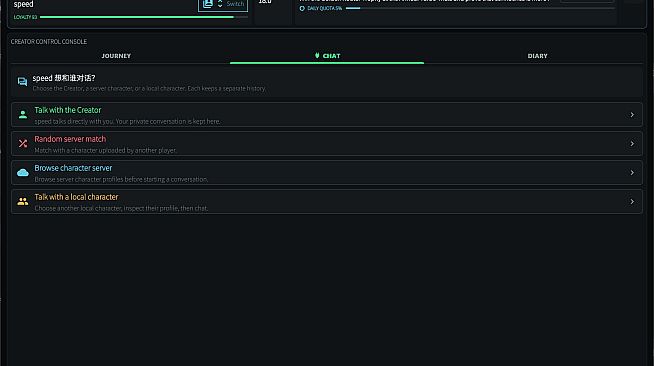Expand chevron on Random server match row
The width and height of the screenshot is (654, 366).
click(632, 143)
